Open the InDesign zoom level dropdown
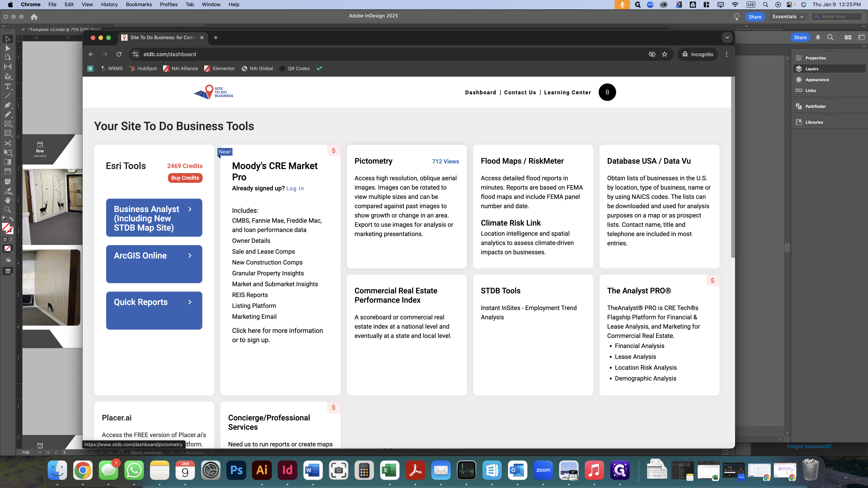Image resolution: width=868 pixels, height=488 pixels. pyautogui.click(x=39, y=452)
